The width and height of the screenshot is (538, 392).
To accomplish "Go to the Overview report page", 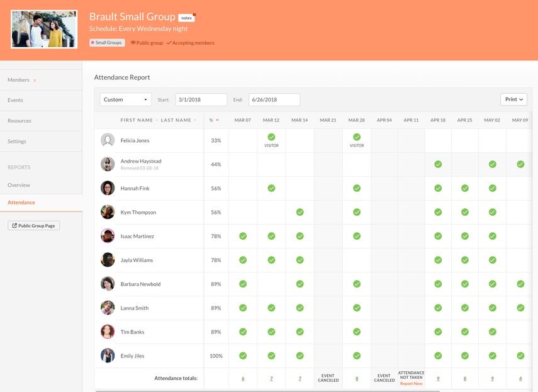I will click(x=19, y=185).
